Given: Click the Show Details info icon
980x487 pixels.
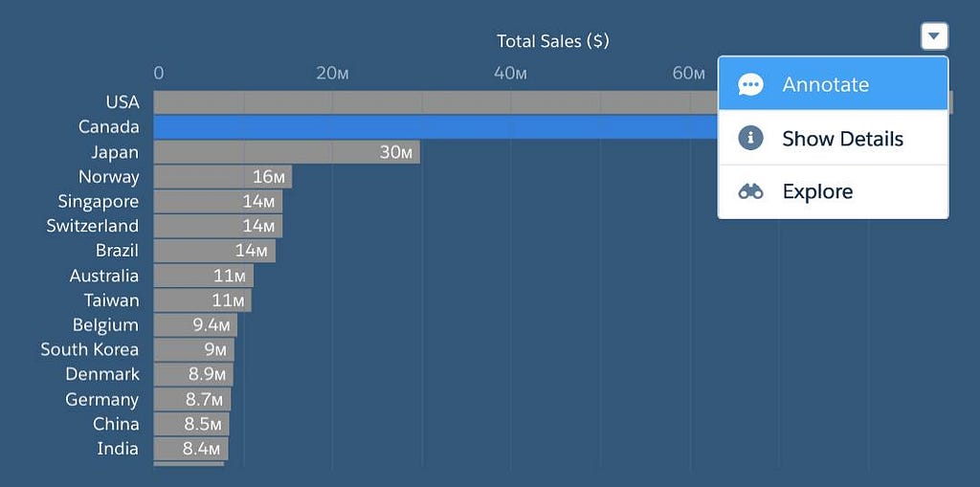Looking at the screenshot, I should point(750,138).
